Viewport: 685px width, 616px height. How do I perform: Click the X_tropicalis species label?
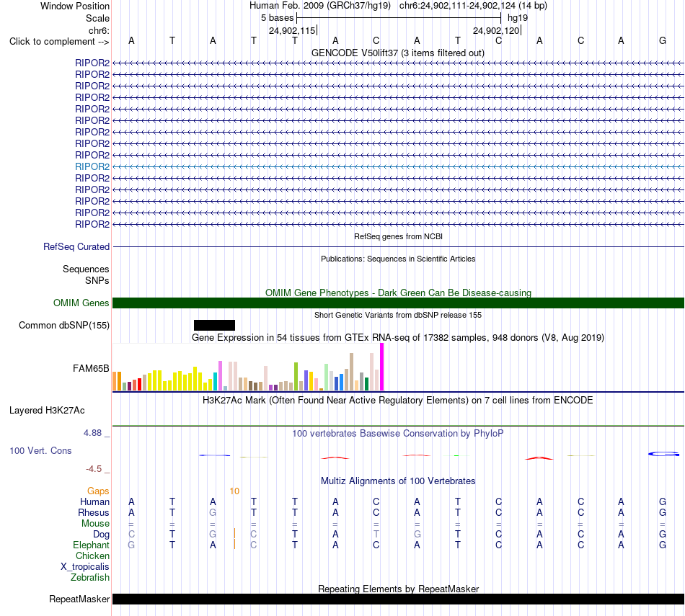(x=85, y=567)
